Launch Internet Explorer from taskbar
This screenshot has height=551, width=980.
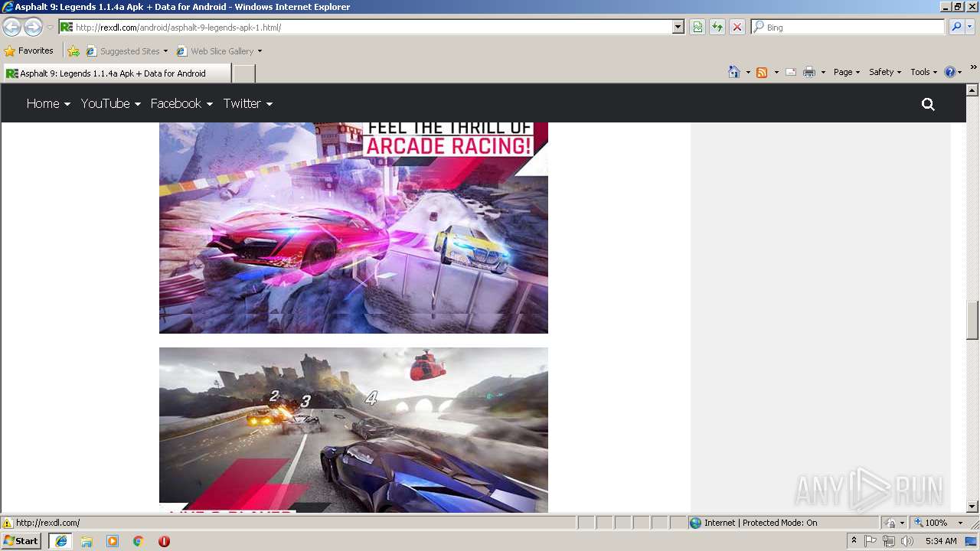coord(60,541)
